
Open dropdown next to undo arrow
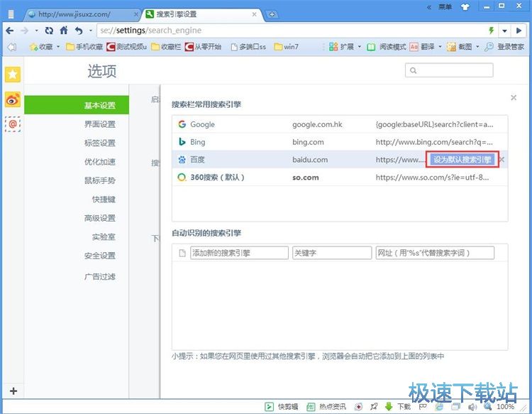click(x=91, y=31)
